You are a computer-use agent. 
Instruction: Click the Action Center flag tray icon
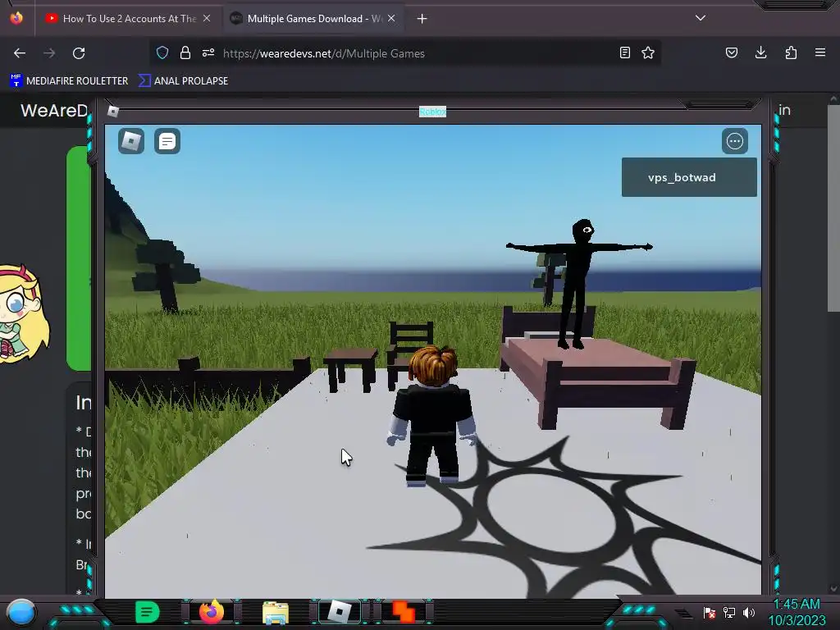click(710, 612)
